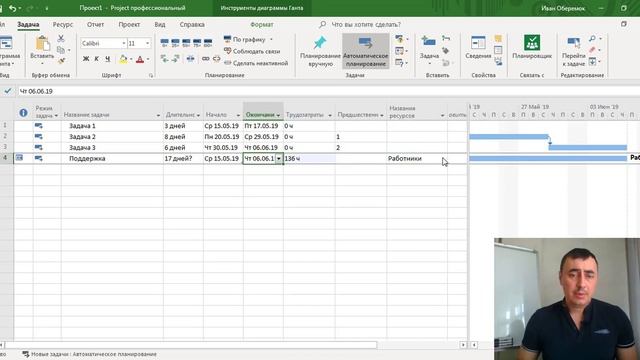This screenshot has width=640, height=360.
Task: Click the red font color button
Action: point(140,59)
